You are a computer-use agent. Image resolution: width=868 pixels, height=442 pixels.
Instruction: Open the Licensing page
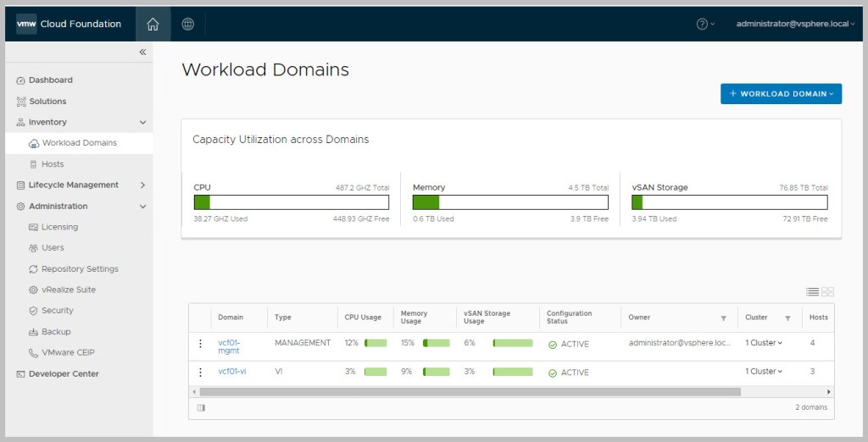[59, 227]
